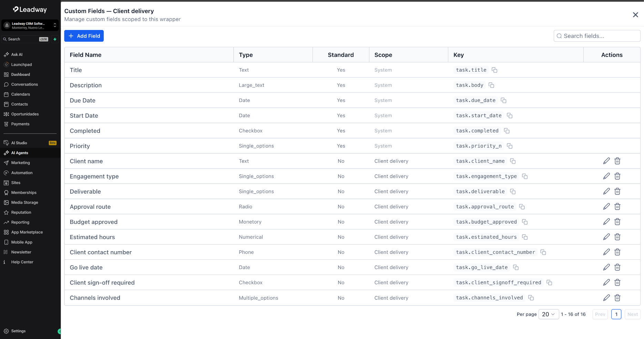The height and width of the screenshot is (339, 644).
Task: Edit the Engagement type field
Action: (606, 176)
